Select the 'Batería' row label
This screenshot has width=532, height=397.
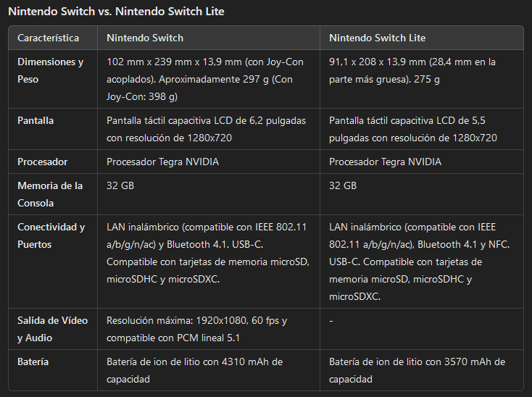pos(33,362)
